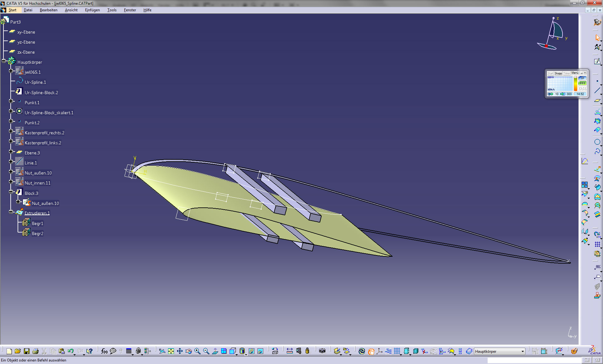The image size is (603, 364).
Task: Expand the Nut_innen.11 tree node
Action: (x=11, y=181)
